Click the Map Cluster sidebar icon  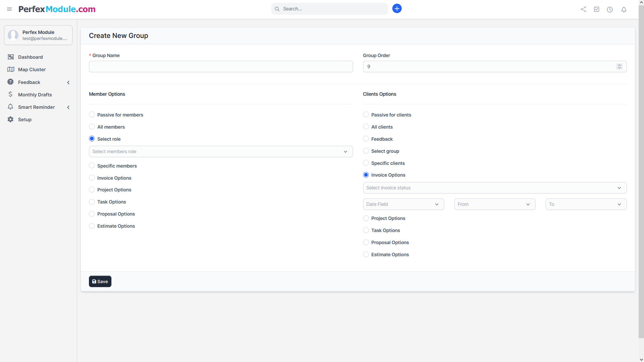11,70
